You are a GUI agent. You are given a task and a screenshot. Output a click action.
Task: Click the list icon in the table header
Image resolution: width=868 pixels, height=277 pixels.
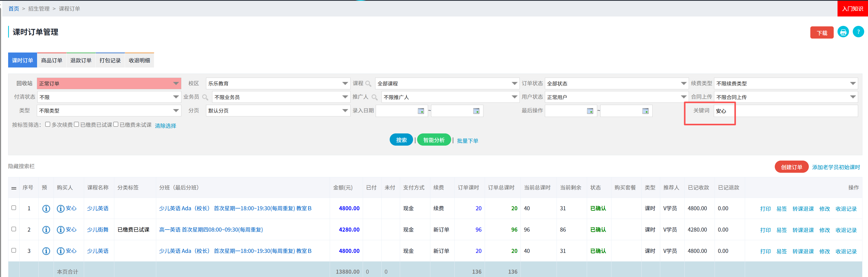[x=13, y=188]
